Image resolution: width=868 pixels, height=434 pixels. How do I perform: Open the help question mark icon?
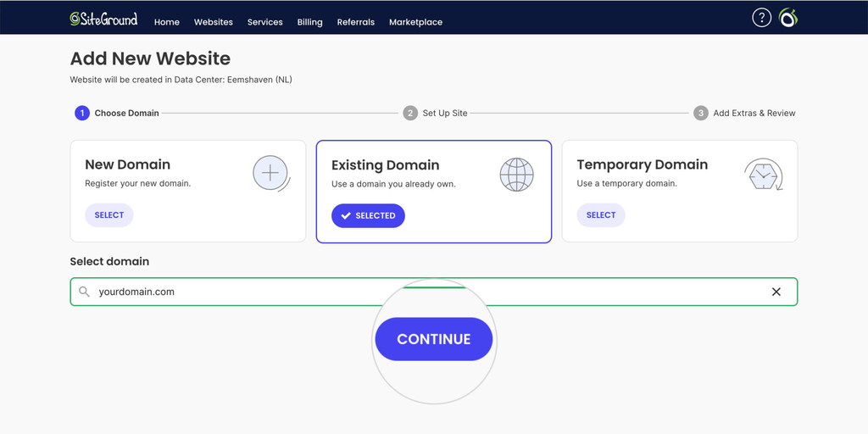762,18
